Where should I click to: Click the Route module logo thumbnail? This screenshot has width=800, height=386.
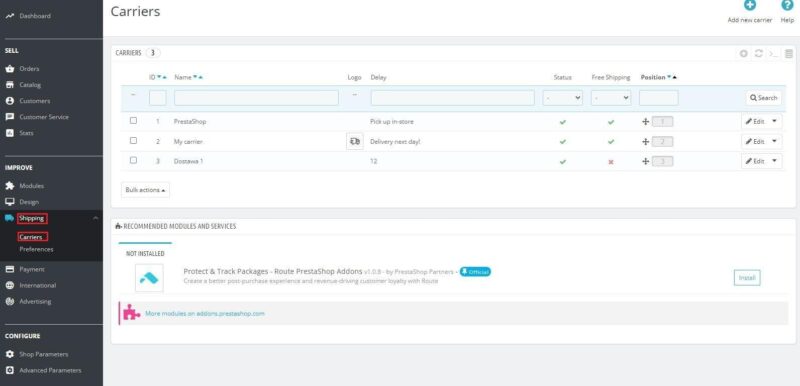pos(149,278)
